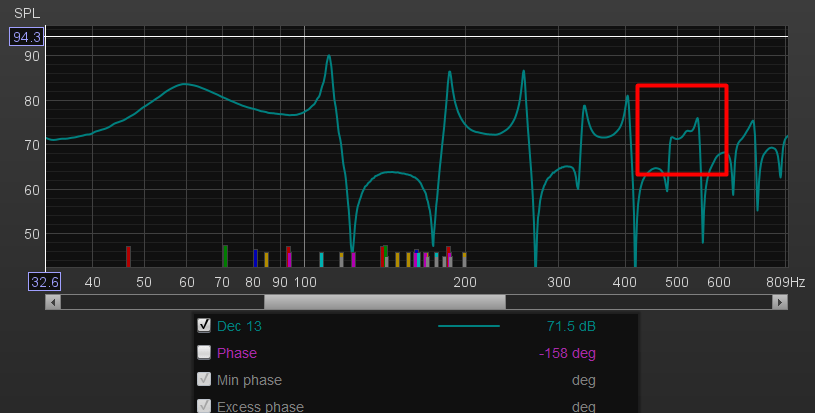Click the Min phase label

pyautogui.click(x=249, y=380)
